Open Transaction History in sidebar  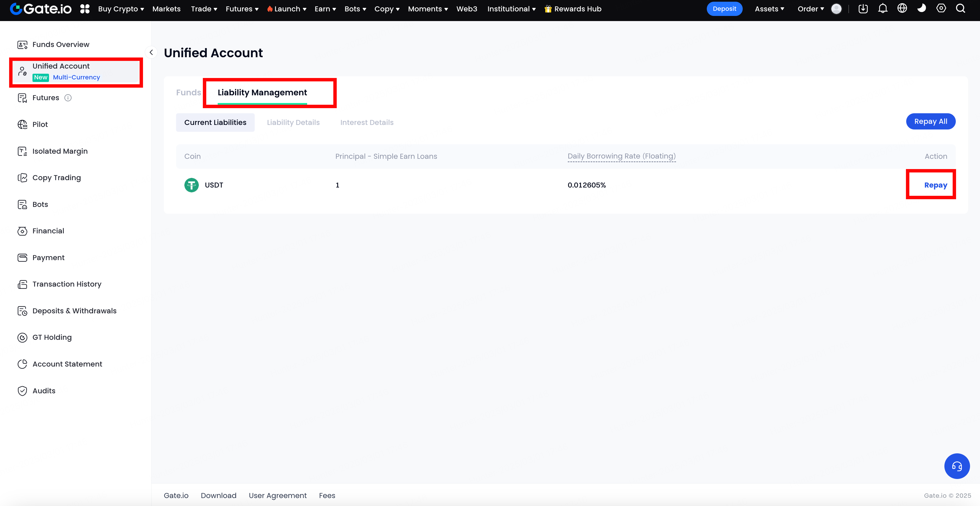67,284
